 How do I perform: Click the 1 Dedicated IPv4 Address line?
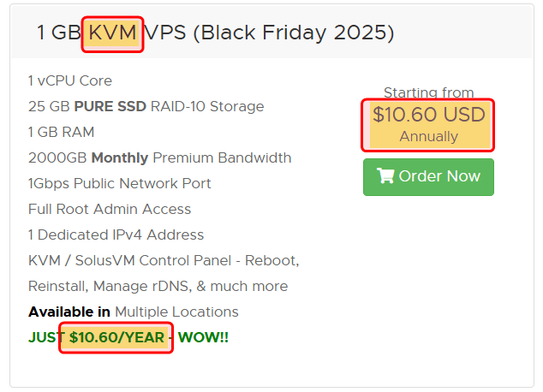(116, 235)
